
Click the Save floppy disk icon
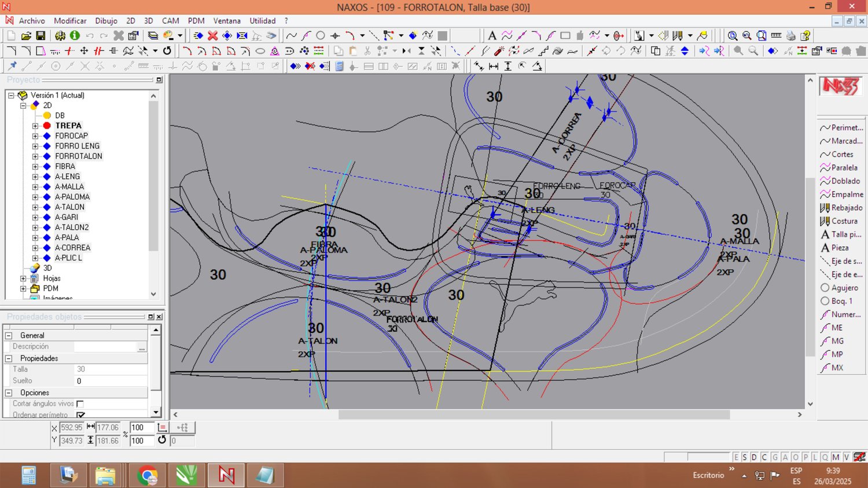(41, 36)
